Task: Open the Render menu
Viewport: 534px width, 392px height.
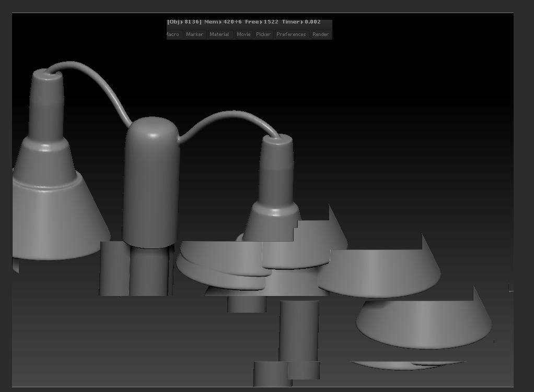Action: pos(321,34)
